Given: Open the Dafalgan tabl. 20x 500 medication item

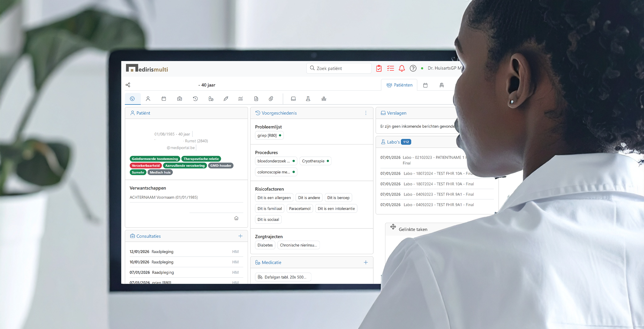Looking at the screenshot, I should pos(283,277).
